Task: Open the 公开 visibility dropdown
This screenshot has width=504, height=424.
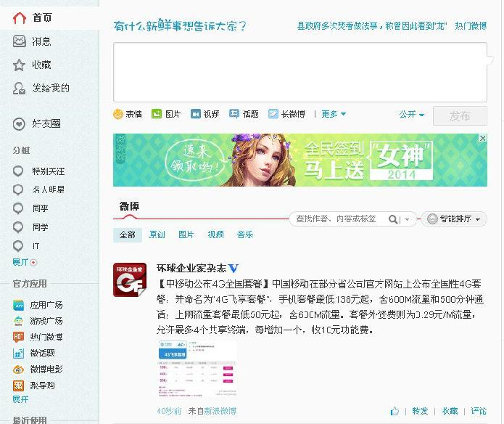Action: (x=411, y=115)
